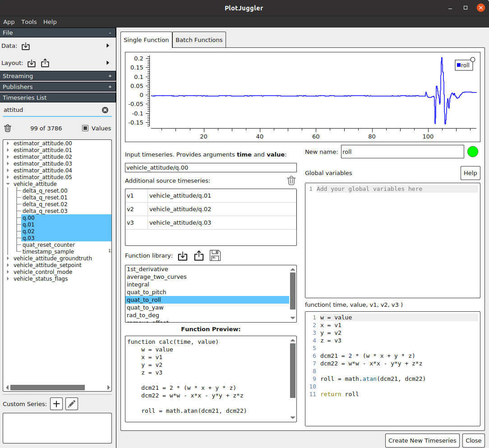Screen dimensions: 489x448
Task: Open the Tools menu
Action: click(x=29, y=22)
